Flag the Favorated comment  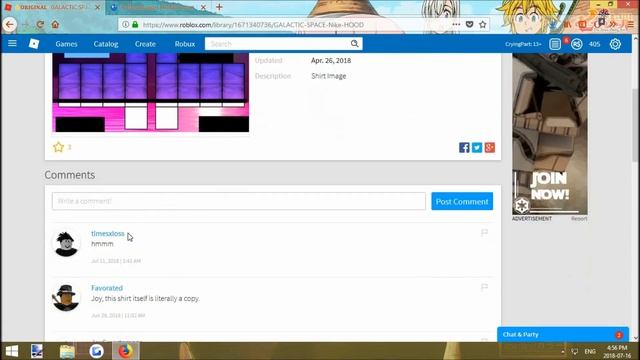pyautogui.click(x=484, y=287)
